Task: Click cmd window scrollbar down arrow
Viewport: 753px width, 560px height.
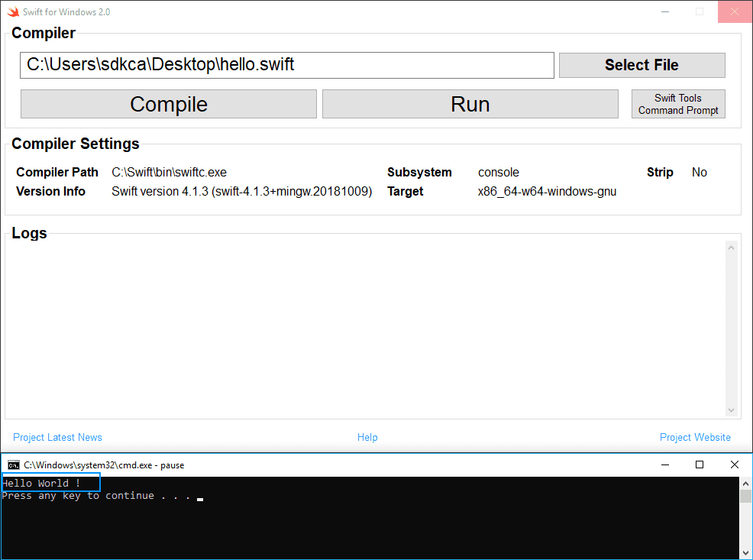Action: pos(745,553)
